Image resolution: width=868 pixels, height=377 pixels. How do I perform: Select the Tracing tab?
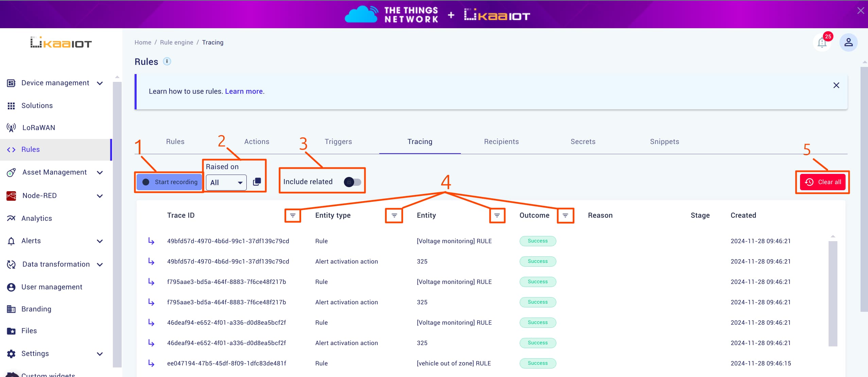420,142
